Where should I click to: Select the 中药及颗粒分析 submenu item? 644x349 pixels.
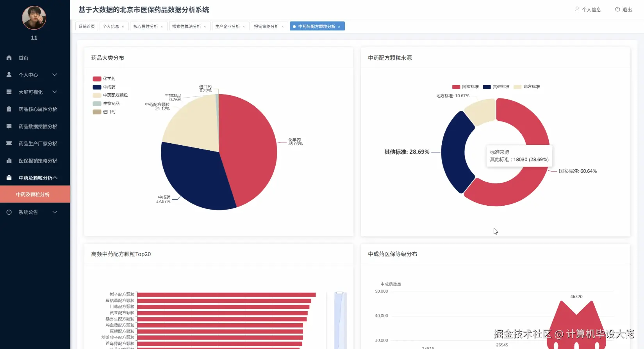[35, 194]
